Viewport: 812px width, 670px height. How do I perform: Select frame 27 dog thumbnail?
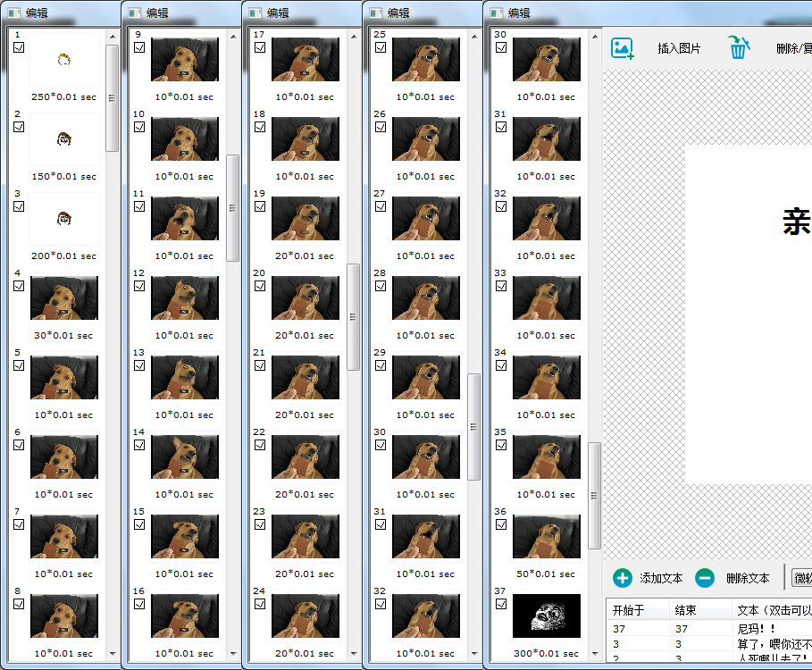pos(425,218)
